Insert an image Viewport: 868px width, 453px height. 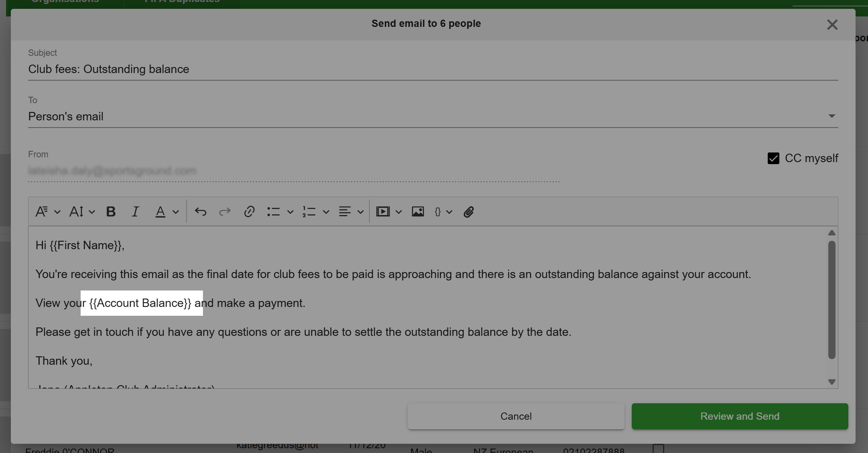pos(418,211)
